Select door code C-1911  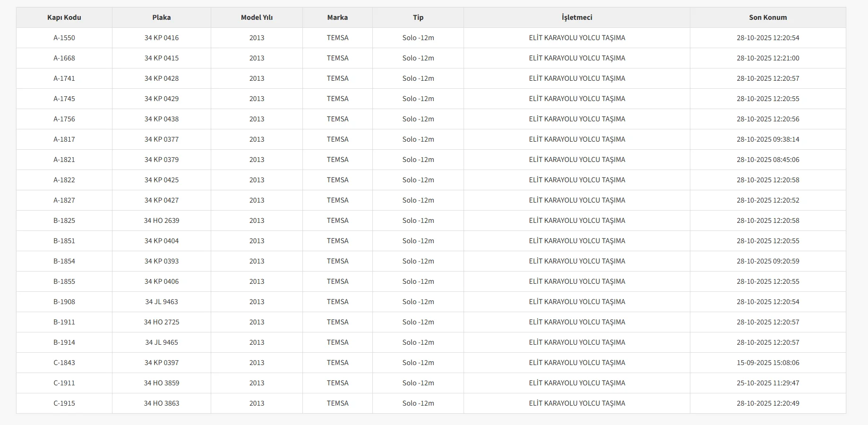click(64, 383)
